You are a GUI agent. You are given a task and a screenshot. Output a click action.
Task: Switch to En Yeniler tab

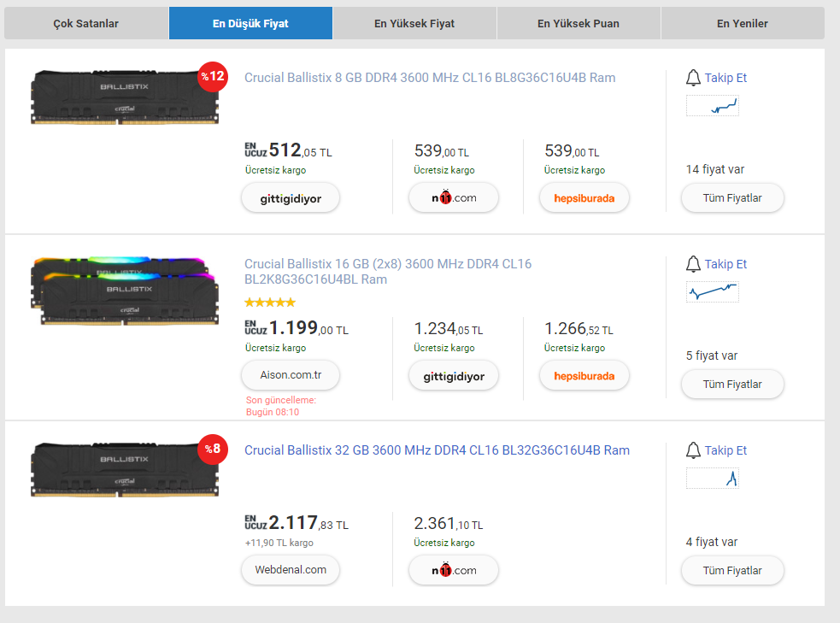(x=743, y=24)
